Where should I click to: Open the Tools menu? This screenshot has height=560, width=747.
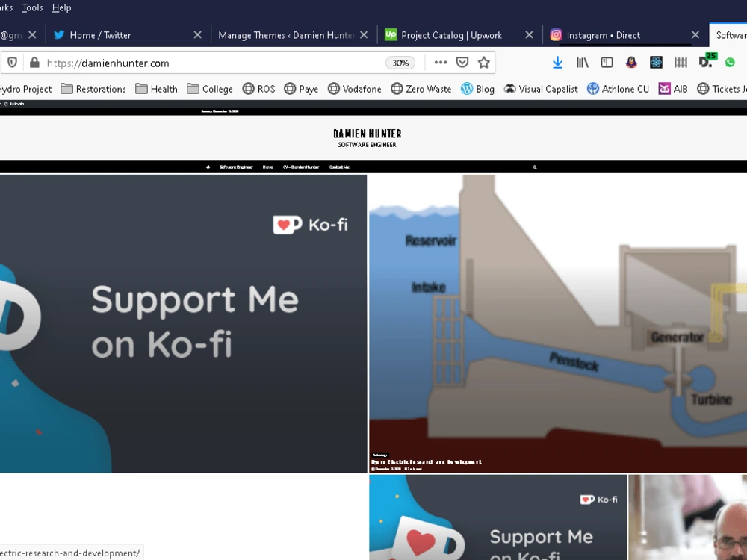(x=32, y=7)
